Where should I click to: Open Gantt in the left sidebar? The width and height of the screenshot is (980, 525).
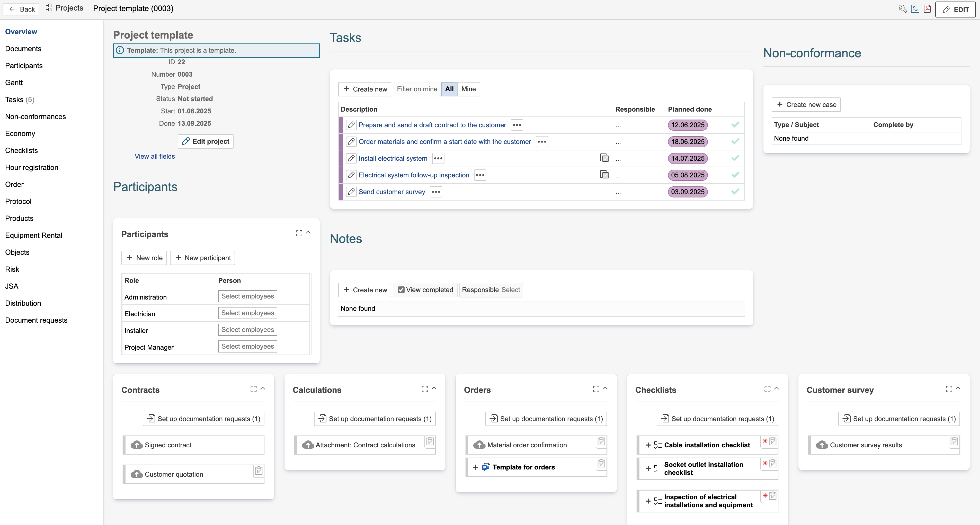point(14,83)
